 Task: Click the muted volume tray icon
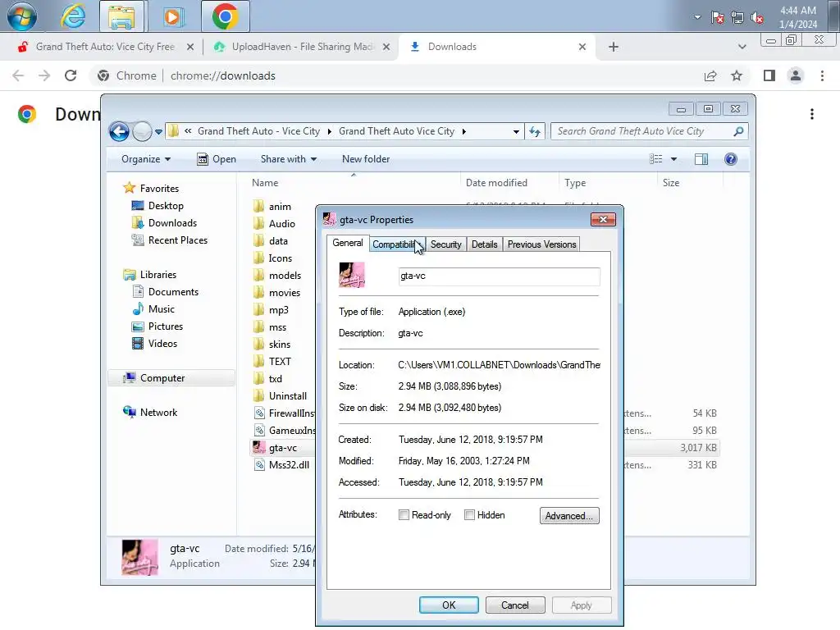[757, 18]
